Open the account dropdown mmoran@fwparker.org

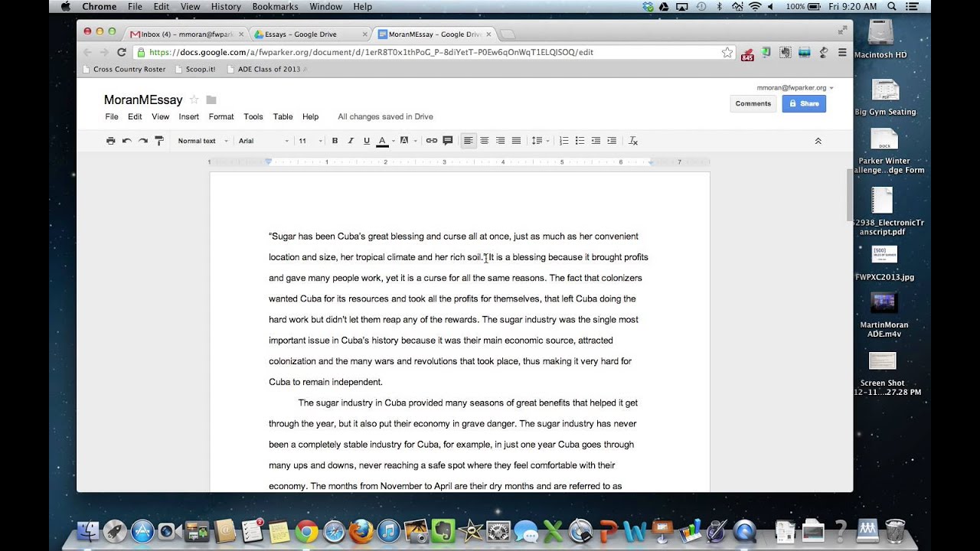point(795,88)
